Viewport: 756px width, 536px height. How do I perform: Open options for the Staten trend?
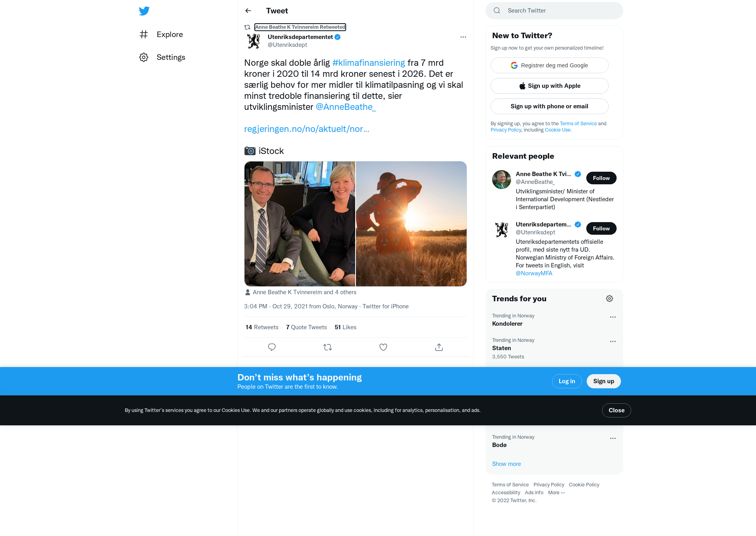[613, 341]
